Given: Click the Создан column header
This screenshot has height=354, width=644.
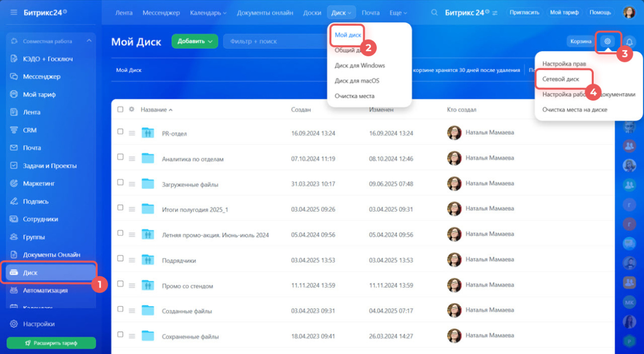Looking at the screenshot, I should pyautogui.click(x=301, y=110).
